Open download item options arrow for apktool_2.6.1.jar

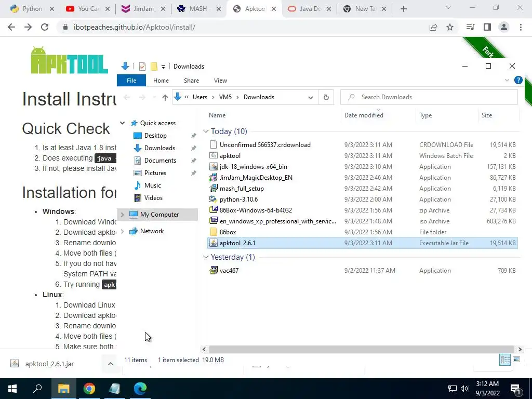click(x=111, y=364)
